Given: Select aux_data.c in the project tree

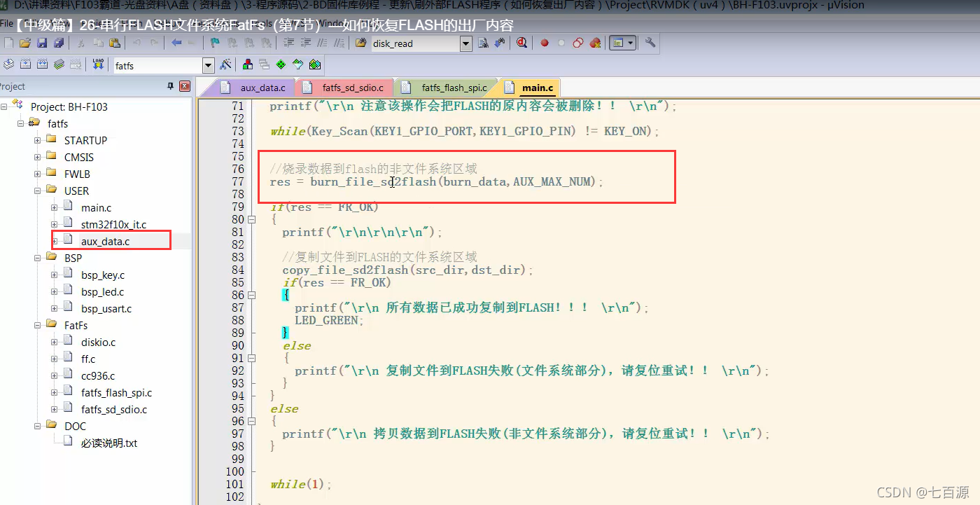Looking at the screenshot, I should [x=105, y=242].
